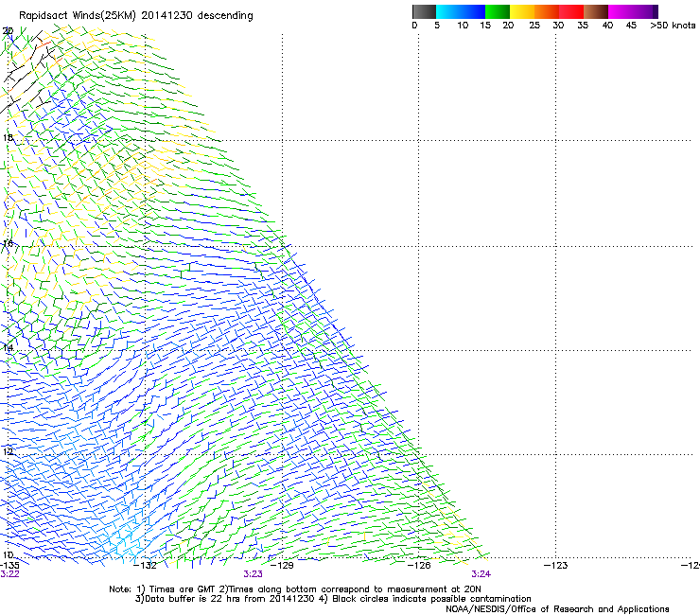Select the latitude axis label '12'
The image size is (700, 615).
(8, 452)
